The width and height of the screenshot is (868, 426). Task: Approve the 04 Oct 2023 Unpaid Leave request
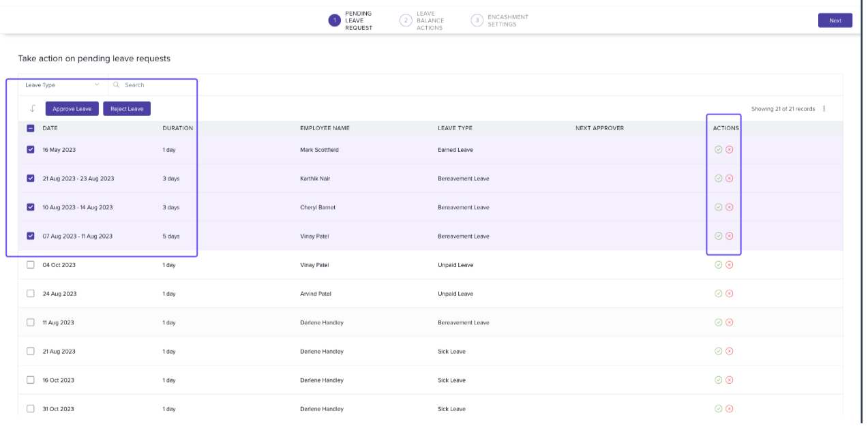coord(718,265)
